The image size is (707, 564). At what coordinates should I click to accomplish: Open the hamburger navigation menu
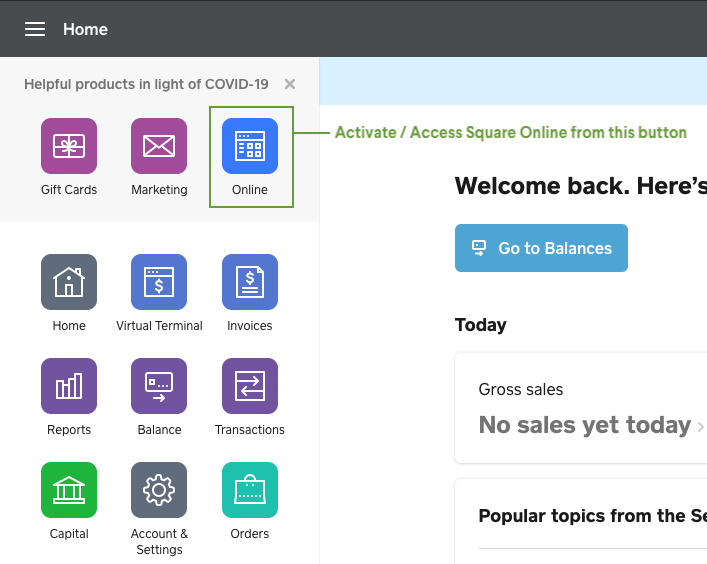tap(35, 29)
